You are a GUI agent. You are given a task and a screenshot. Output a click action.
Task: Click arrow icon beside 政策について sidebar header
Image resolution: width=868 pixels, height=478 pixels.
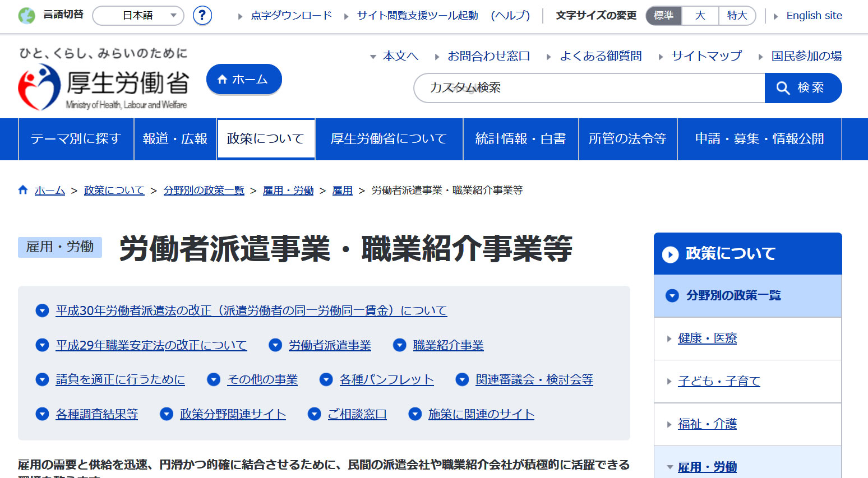click(x=670, y=254)
